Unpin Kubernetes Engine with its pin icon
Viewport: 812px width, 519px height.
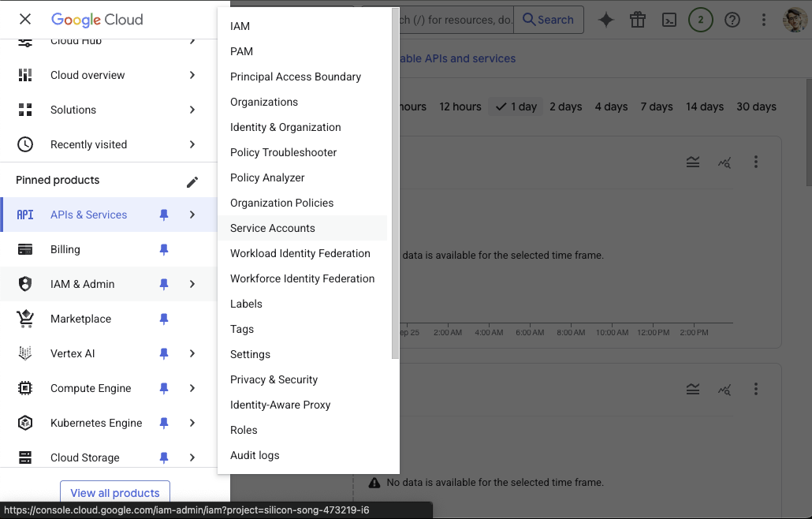coord(164,423)
